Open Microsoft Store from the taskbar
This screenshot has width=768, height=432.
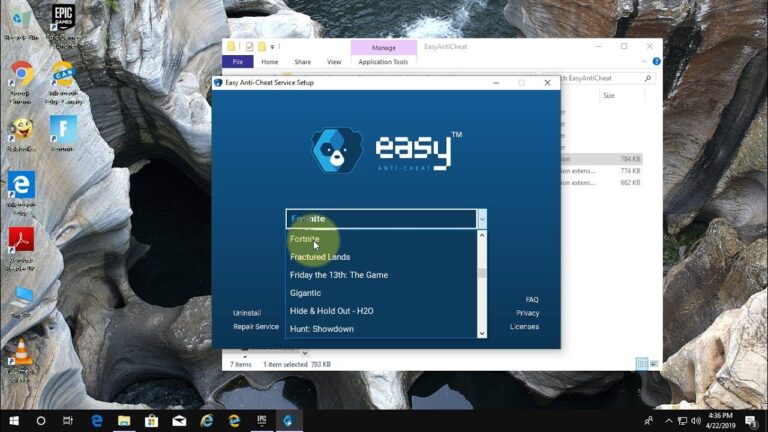[151, 421]
